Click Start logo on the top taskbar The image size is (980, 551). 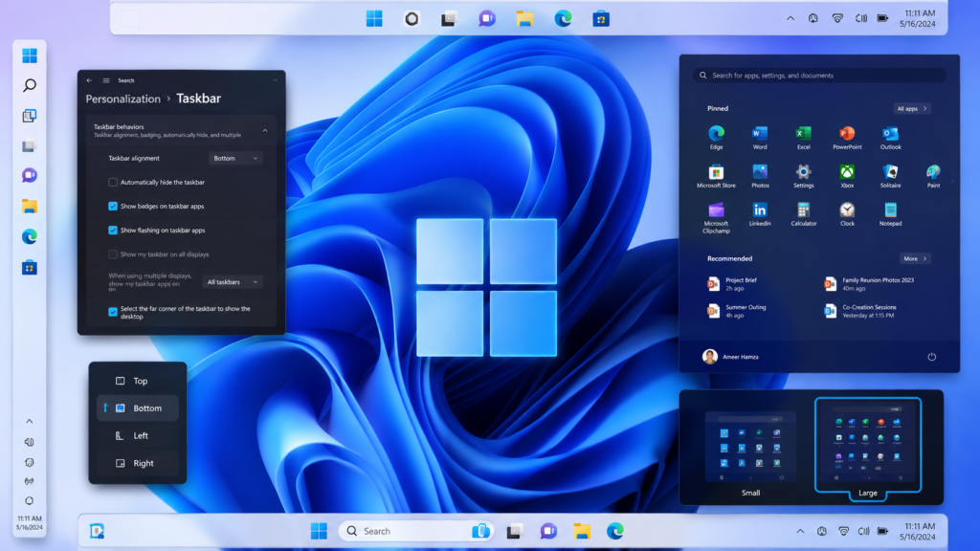[374, 19]
